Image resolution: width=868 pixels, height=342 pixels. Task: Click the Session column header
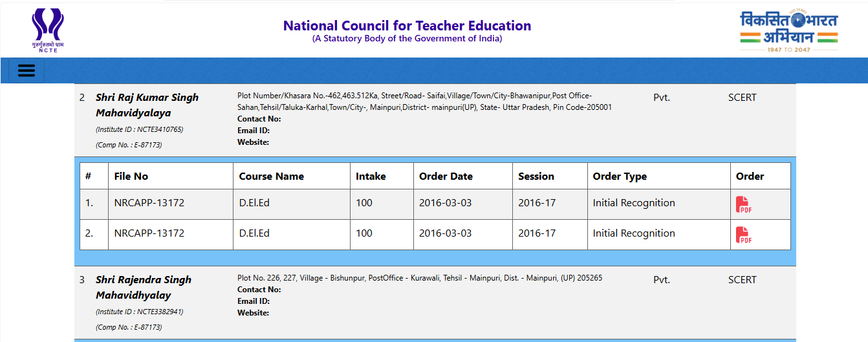click(x=536, y=176)
